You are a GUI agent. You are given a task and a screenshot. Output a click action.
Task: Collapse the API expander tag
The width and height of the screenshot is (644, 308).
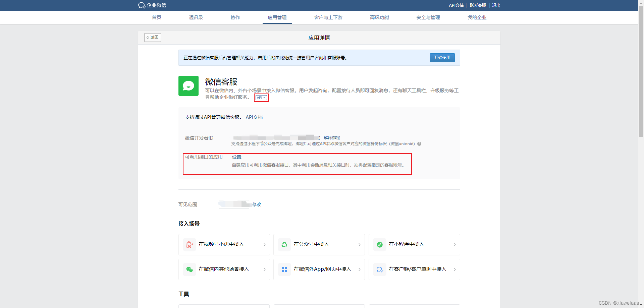(261, 98)
